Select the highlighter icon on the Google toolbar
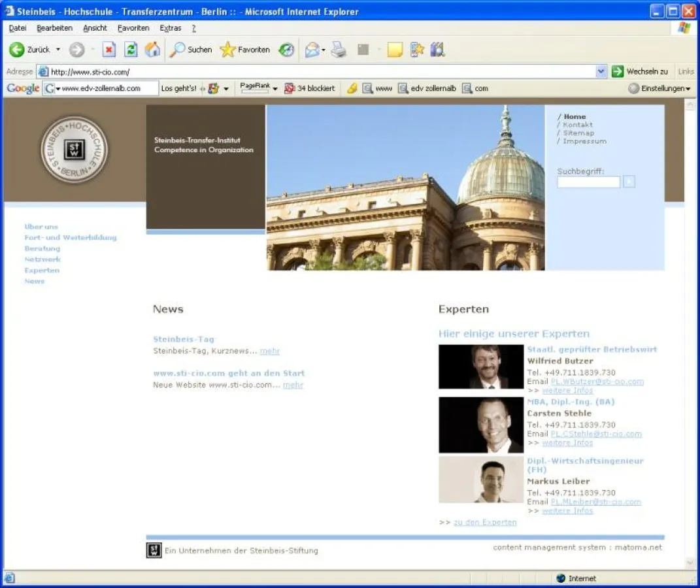Image resolution: width=700 pixels, height=588 pixels. pyautogui.click(x=351, y=88)
